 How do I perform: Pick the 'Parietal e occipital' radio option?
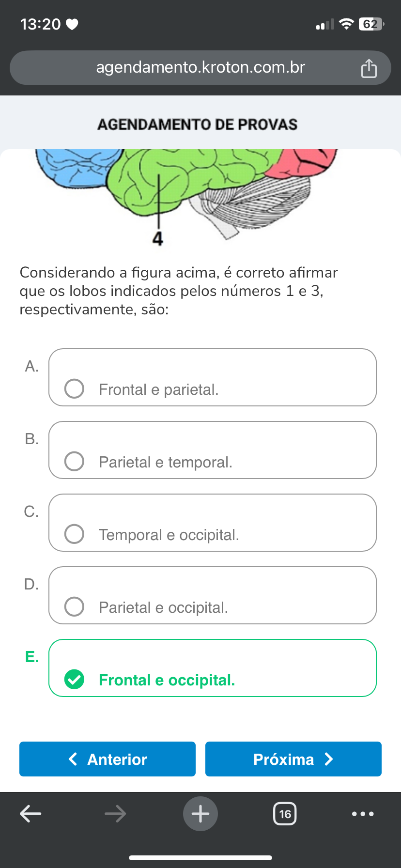75,606
